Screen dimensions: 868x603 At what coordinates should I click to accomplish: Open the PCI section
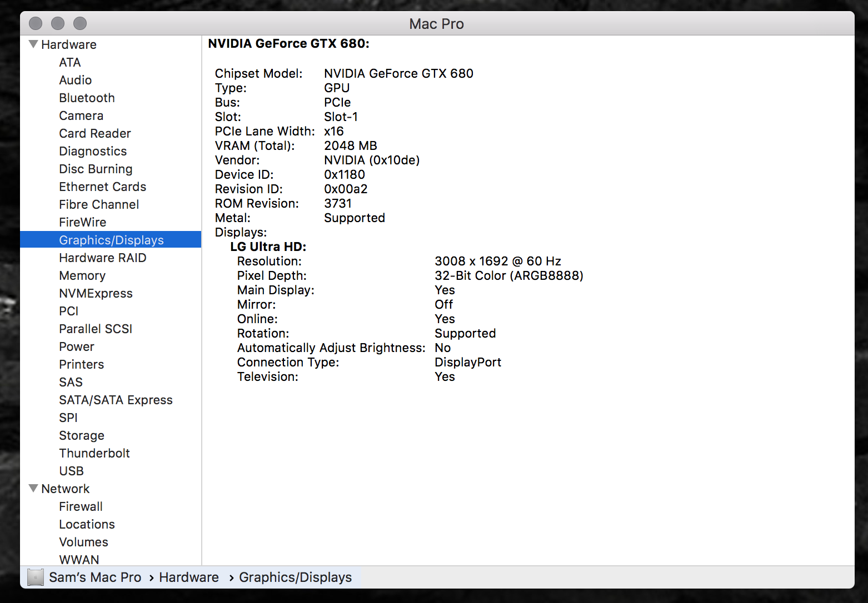point(69,311)
